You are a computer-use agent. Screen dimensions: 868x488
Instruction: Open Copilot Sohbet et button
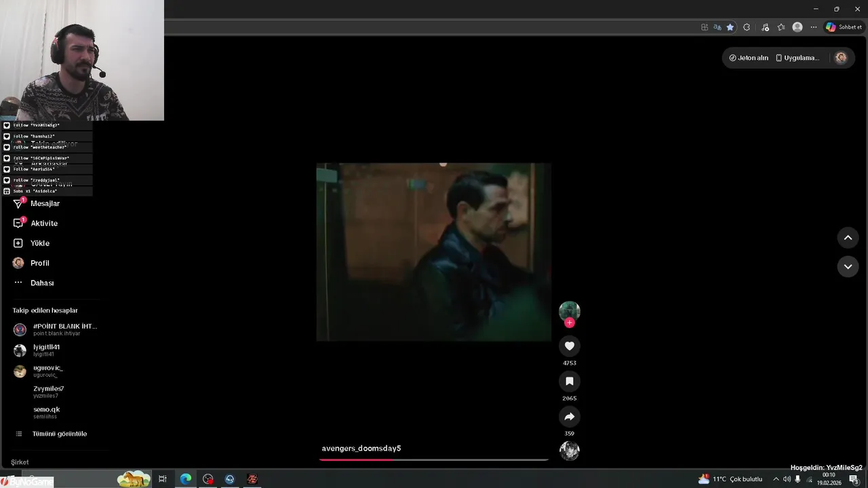click(844, 27)
